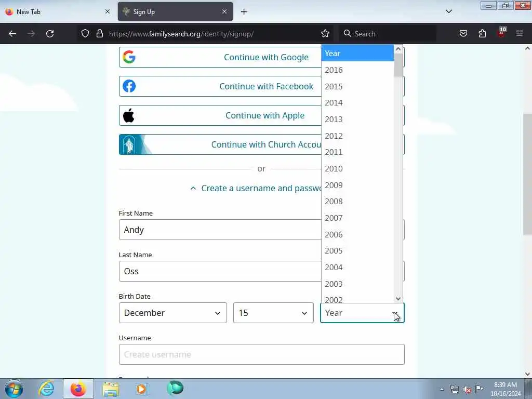Go back to the previous page
The width and height of the screenshot is (532, 399).
[x=12, y=34]
